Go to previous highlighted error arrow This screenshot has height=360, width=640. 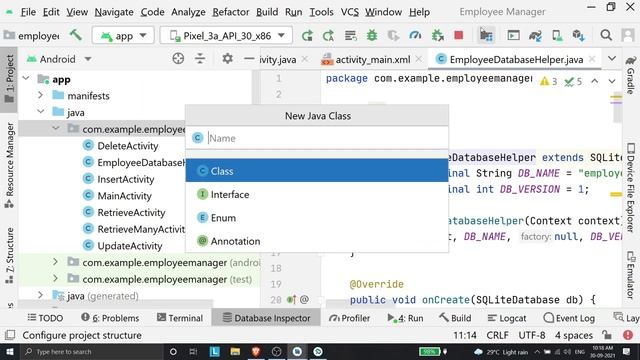tap(595, 81)
